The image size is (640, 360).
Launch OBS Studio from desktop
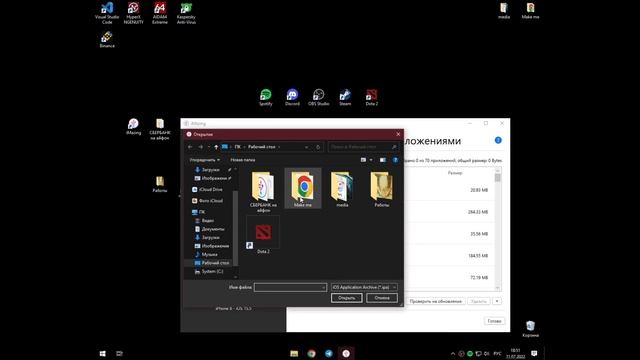tap(318, 98)
